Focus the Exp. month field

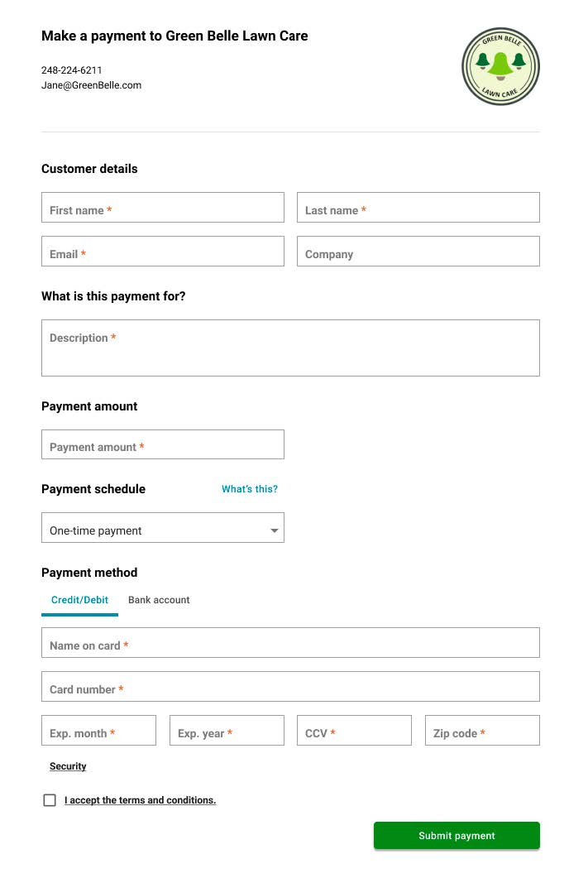point(98,730)
